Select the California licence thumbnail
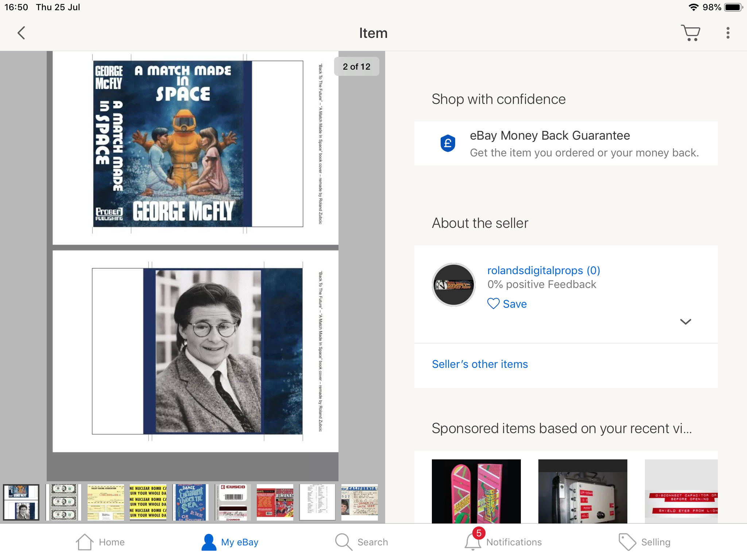 tap(360, 502)
